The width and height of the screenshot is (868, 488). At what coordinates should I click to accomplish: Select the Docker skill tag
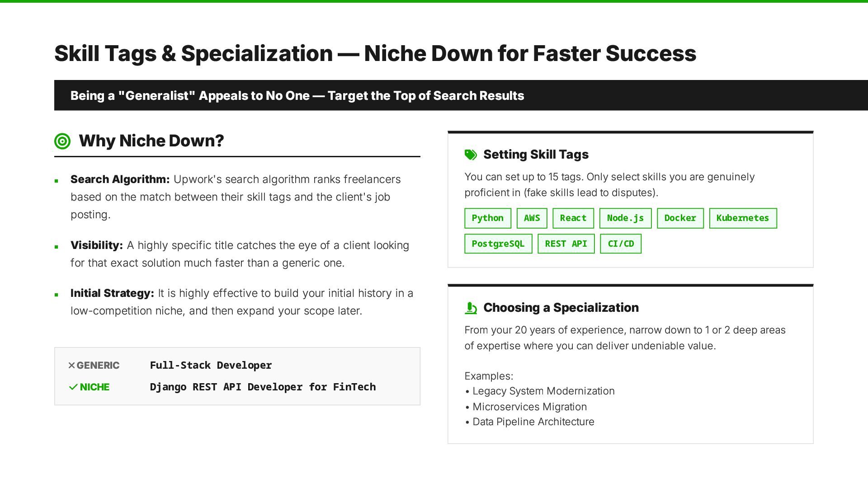(680, 218)
